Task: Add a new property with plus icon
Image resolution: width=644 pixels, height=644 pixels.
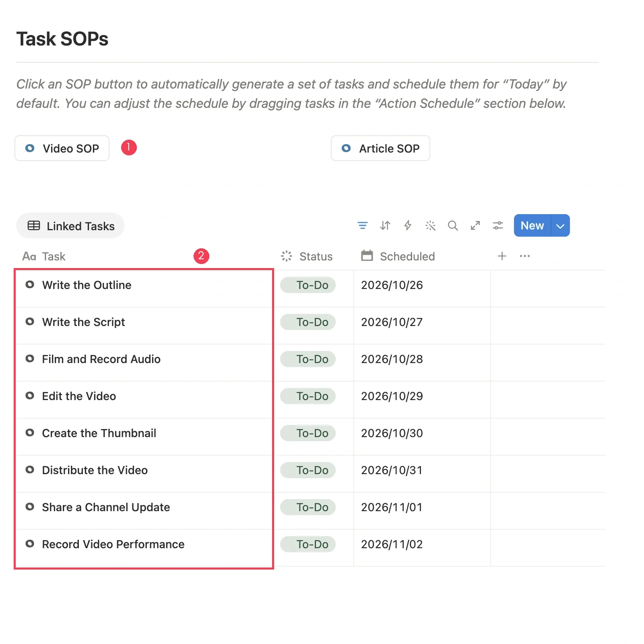Action: coord(502,256)
